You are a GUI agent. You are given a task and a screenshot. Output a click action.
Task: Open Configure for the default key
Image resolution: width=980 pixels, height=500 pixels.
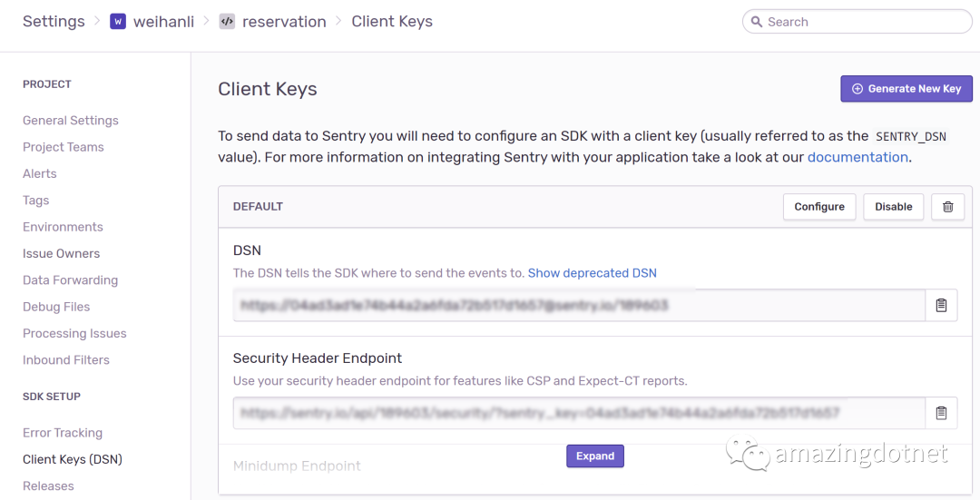pyautogui.click(x=818, y=207)
